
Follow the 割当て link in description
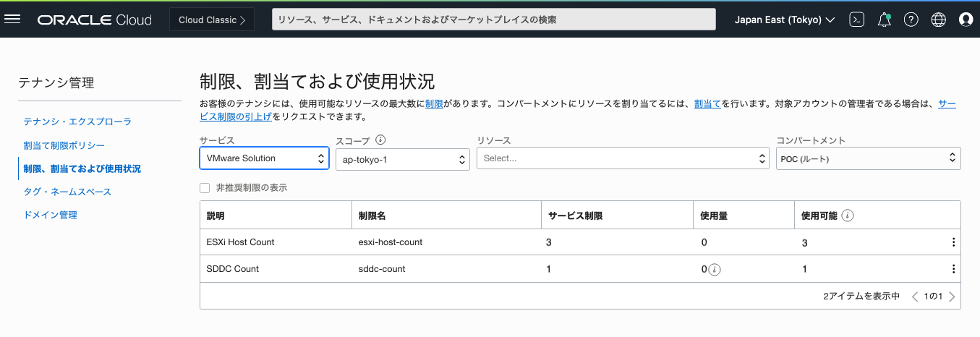(707, 104)
